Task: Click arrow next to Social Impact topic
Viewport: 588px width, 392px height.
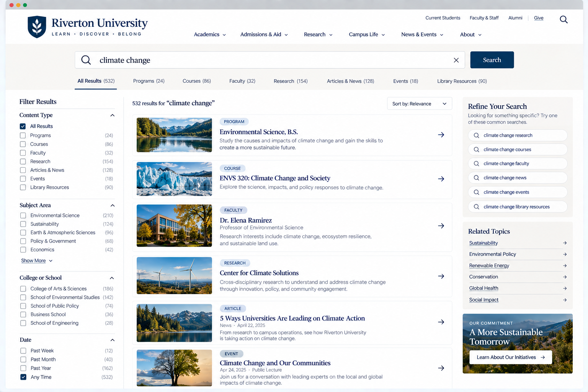Action: point(565,300)
